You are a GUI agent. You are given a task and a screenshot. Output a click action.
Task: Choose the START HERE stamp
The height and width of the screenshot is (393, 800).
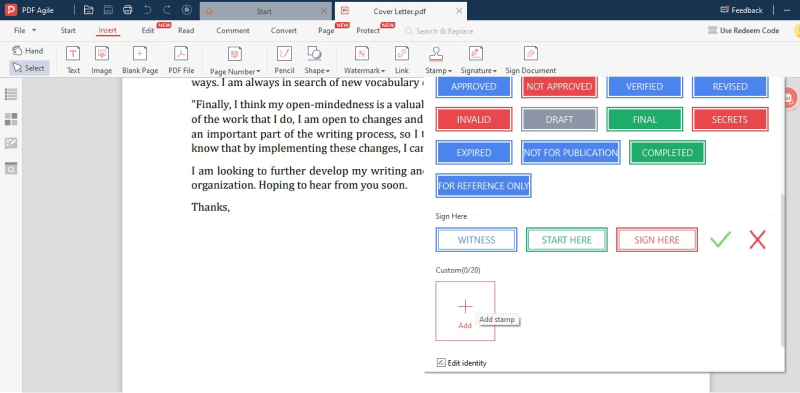[566, 240]
